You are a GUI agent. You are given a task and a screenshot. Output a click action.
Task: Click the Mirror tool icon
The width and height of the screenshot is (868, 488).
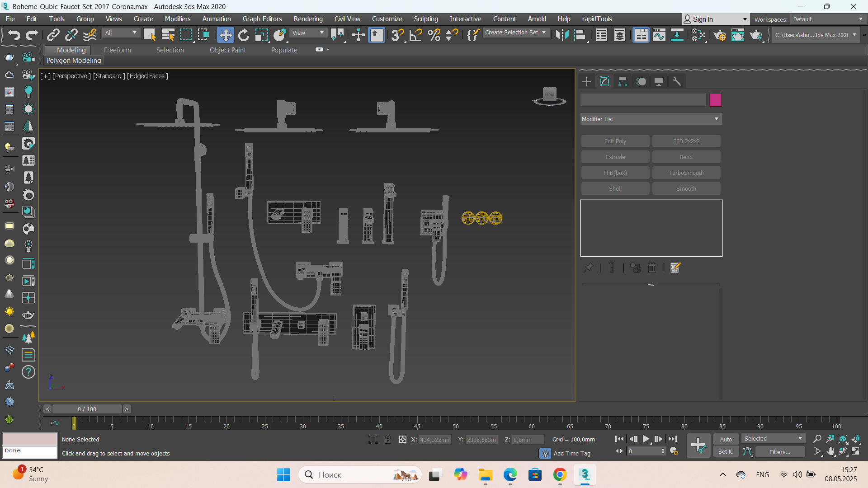562,35
